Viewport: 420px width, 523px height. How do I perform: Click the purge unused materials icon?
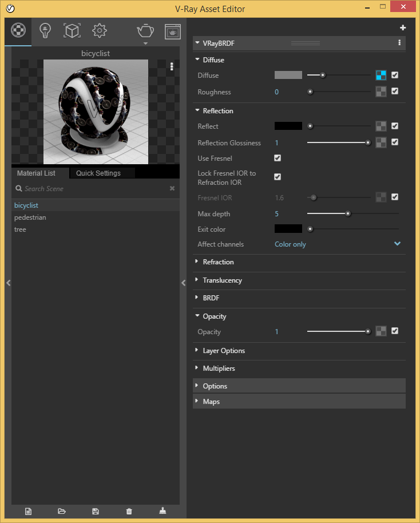click(163, 510)
